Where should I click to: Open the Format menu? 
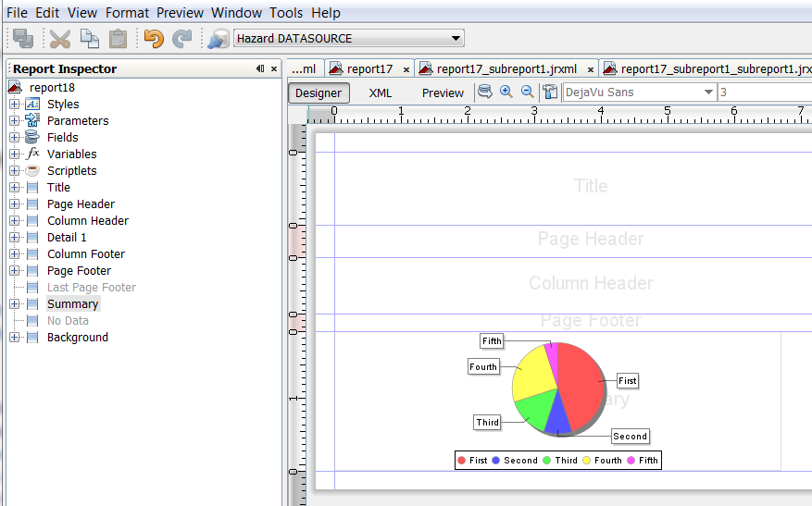tap(126, 13)
